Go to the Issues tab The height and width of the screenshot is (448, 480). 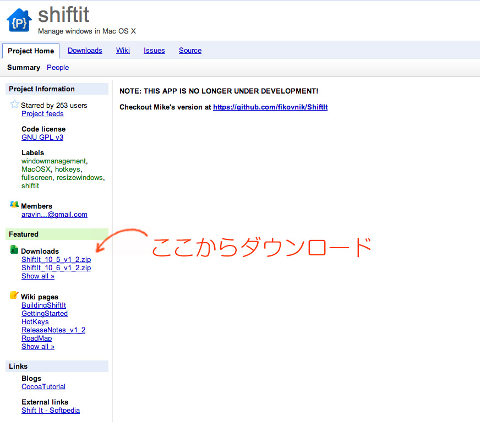(154, 51)
